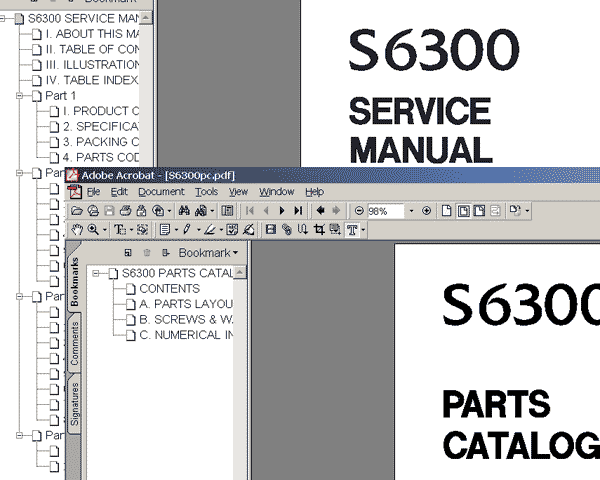The height and width of the screenshot is (480, 600).
Task: Select the Highlight markup tool
Action: coord(210,230)
